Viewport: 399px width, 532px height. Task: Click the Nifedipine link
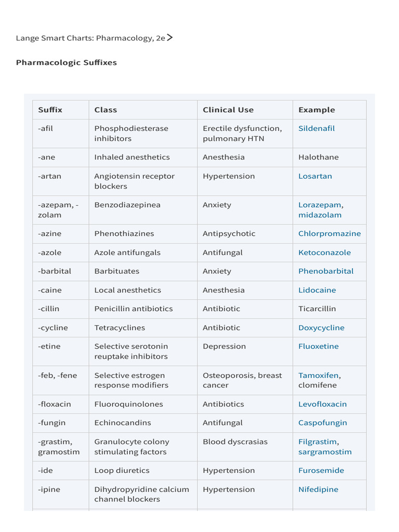318,489
